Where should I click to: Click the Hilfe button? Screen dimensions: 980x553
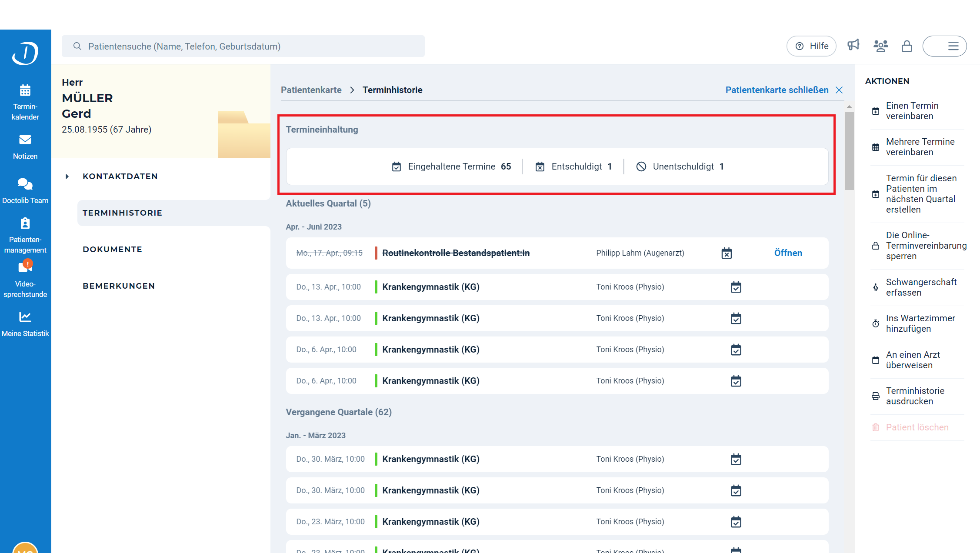point(811,46)
